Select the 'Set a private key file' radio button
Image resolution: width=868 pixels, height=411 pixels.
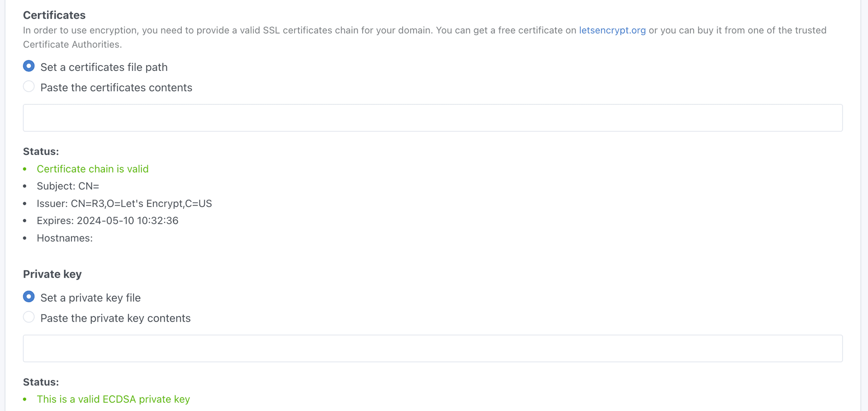click(x=29, y=297)
